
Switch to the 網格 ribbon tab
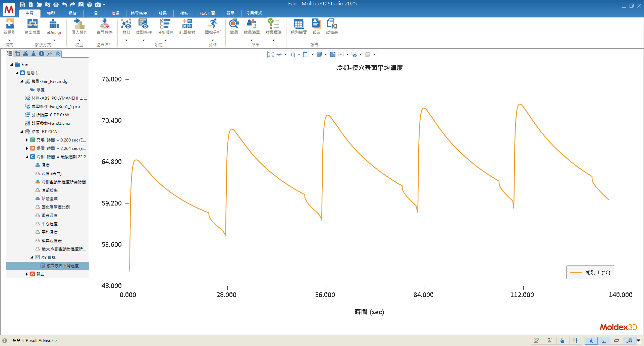72,13
